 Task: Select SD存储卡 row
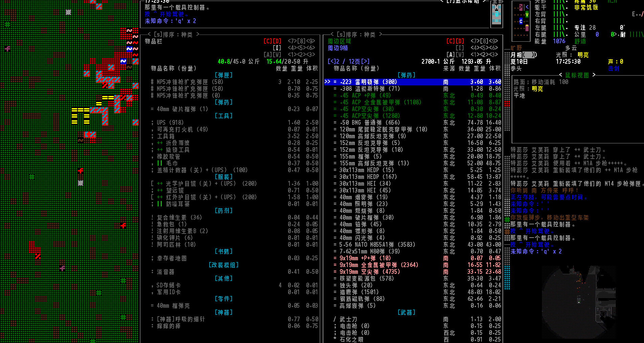(234, 285)
